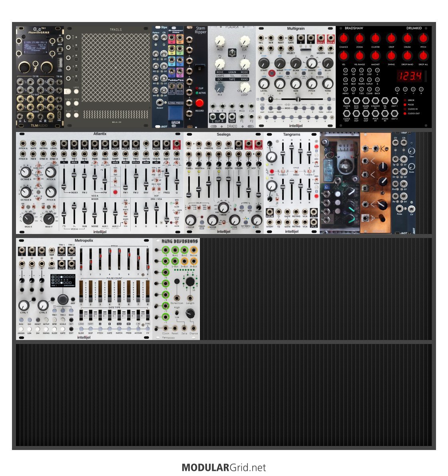448x476 pixels.
Task: Click the MOD knob on Pladask Dradd
Action: [219, 41]
